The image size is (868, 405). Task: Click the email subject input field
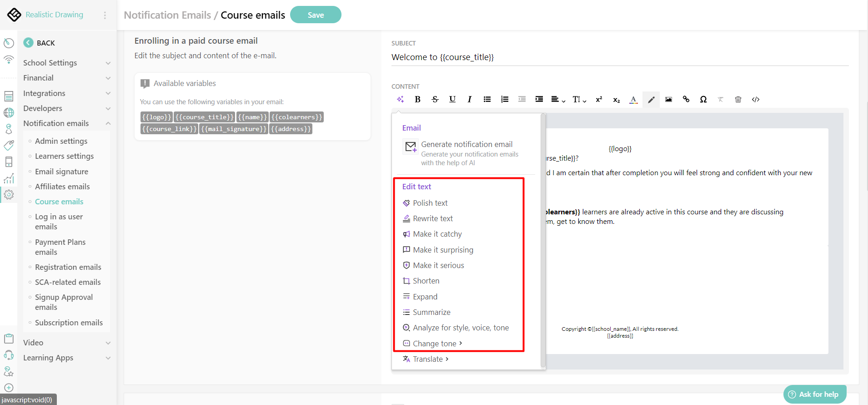tap(619, 57)
